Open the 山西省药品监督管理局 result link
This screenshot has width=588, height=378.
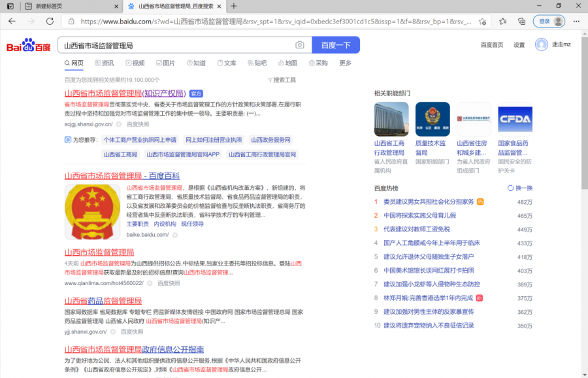(x=103, y=301)
